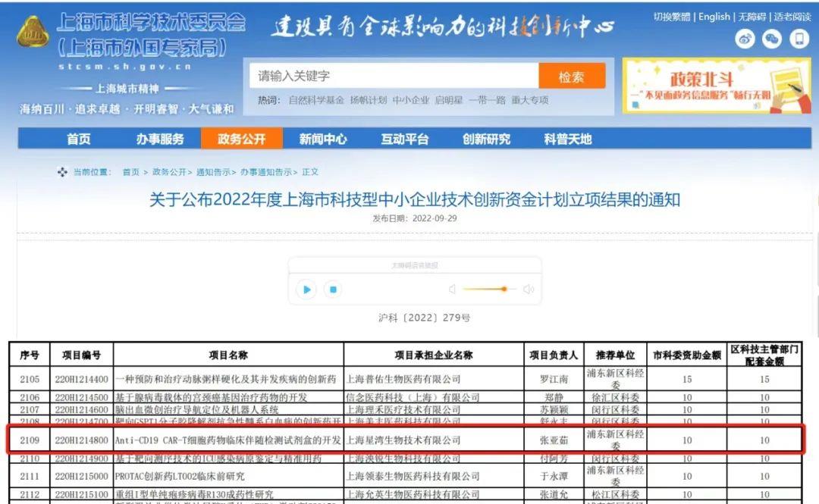Viewport: 819px width, 504px height.
Task: Click the current-location breadcrumb icon
Action: [62, 172]
